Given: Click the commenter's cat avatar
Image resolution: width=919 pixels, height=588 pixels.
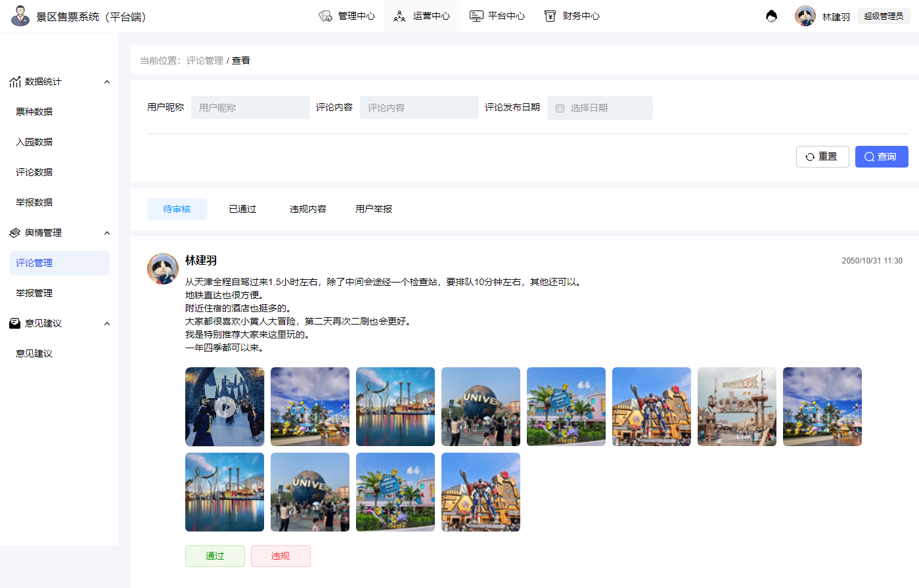Looking at the screenshot, I should (163, 269).
